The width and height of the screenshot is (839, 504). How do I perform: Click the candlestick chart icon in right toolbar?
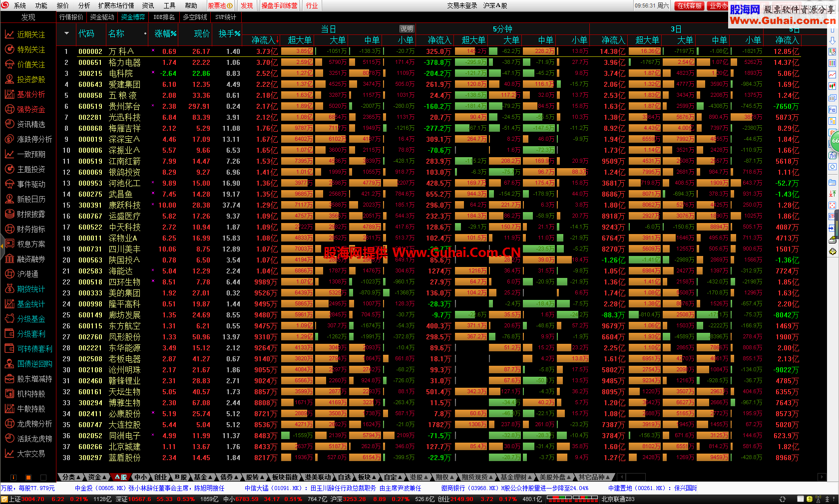click(833, 86)
